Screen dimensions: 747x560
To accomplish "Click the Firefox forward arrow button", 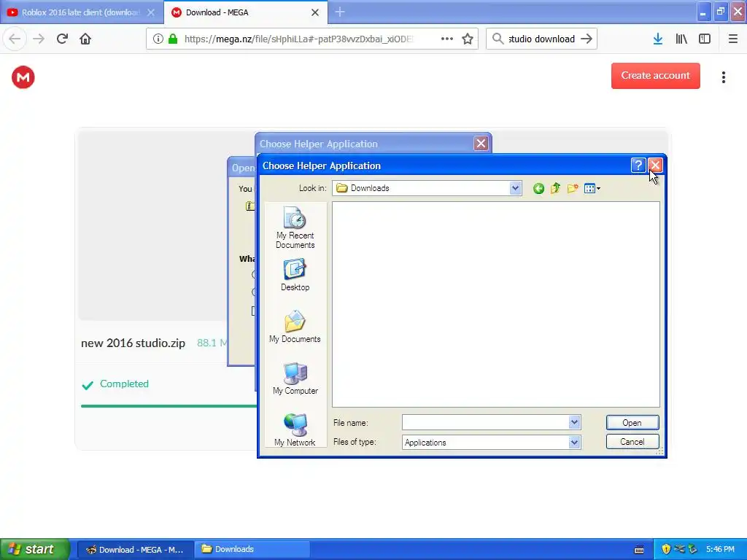I will click(39, 39).
